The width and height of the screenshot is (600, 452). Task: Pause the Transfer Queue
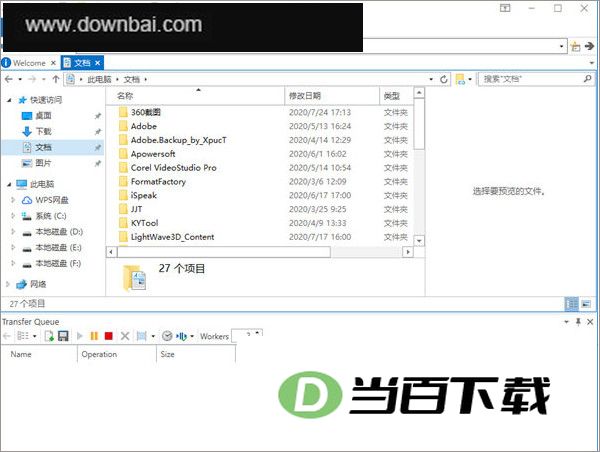pyautogui.click(x=94, y=336)
